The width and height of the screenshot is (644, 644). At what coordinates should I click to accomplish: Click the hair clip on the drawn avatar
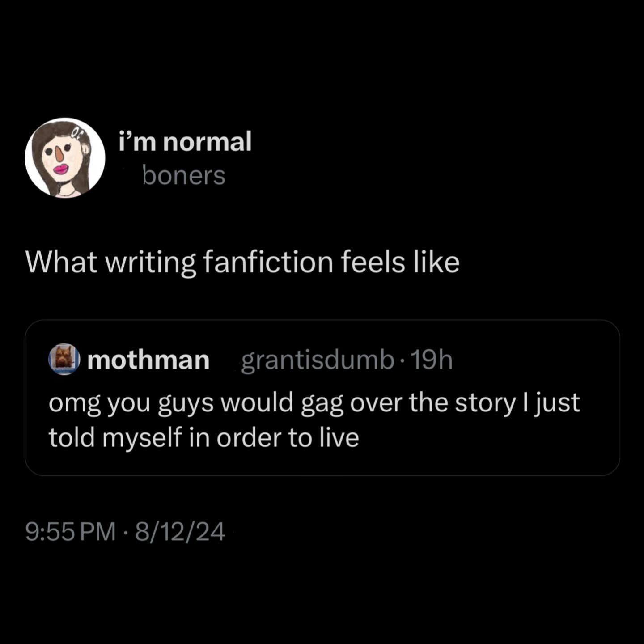click(x=78, y=131)
